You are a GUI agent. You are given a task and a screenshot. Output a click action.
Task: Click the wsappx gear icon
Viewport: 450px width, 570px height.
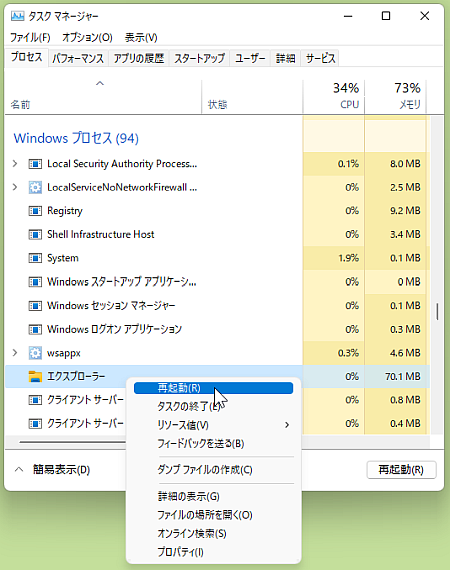[35, 353]
